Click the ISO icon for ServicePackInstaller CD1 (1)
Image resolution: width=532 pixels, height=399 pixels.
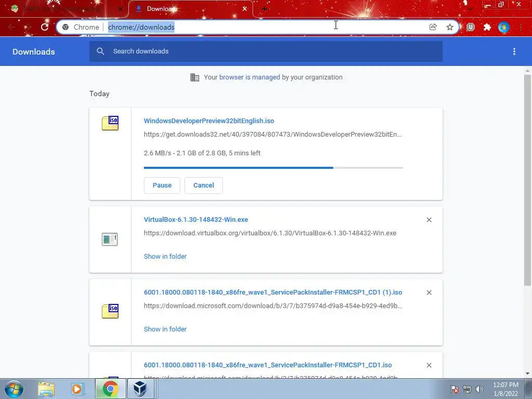(x=110, y=311)
